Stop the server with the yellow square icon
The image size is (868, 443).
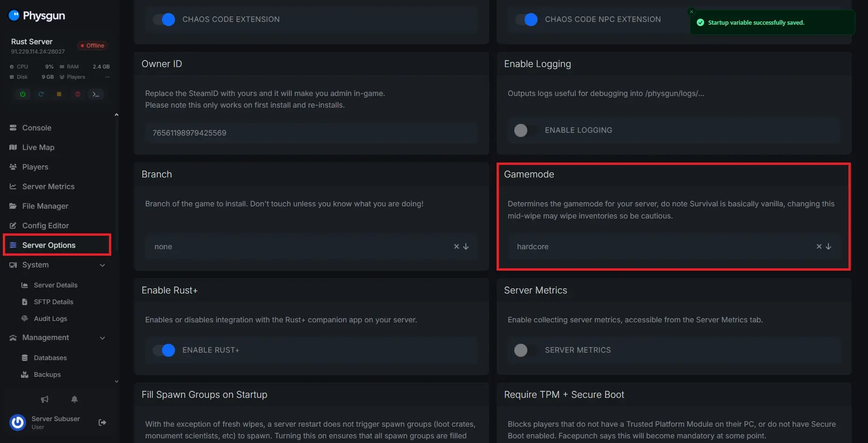[59, 94]
